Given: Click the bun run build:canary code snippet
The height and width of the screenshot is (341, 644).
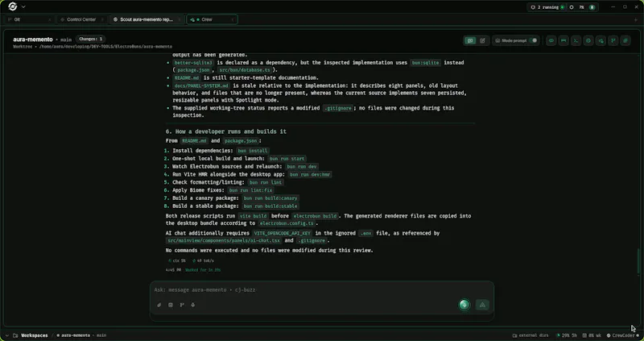Looking at the screenshot, I should [x=270, y=198].
